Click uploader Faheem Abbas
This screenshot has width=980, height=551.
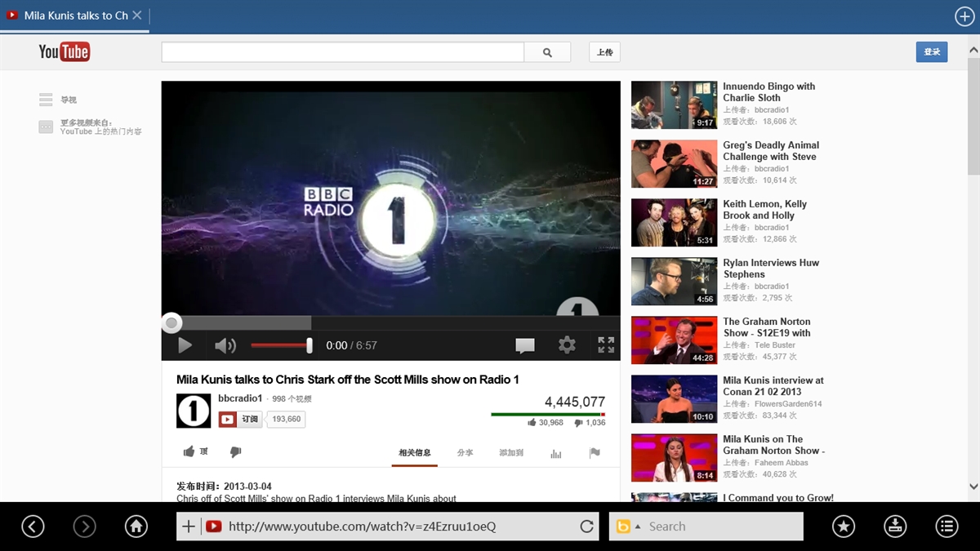782,463
